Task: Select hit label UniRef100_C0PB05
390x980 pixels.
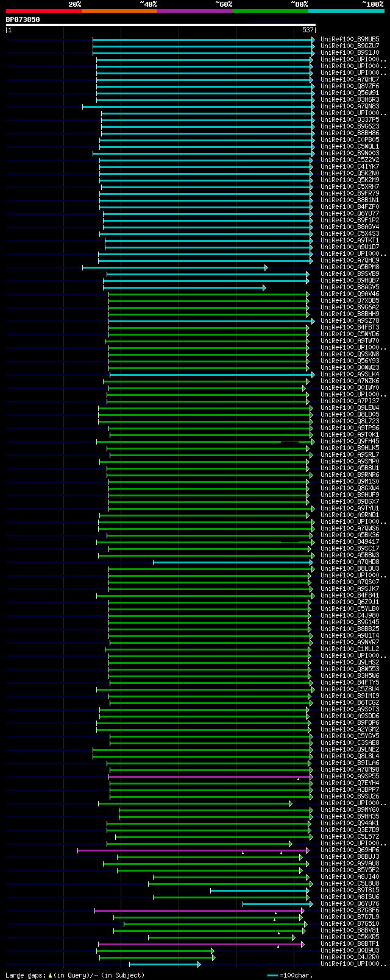Action: pos(350,139)
